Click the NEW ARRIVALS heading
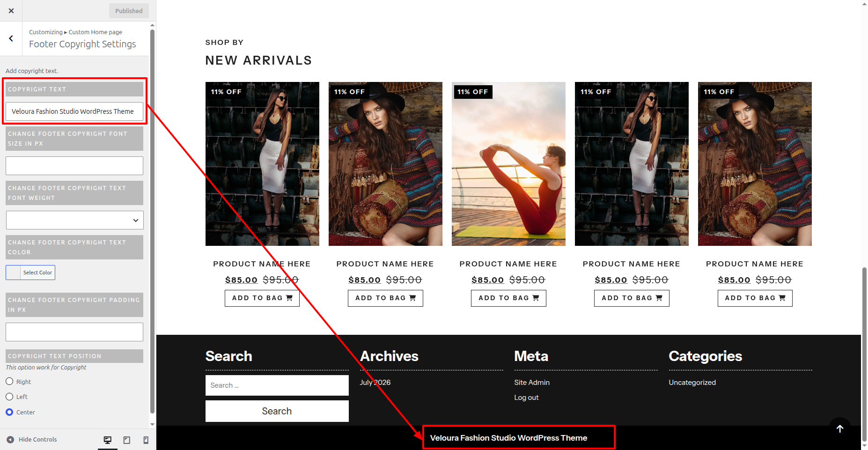This screenshot has height=450, width=868. point(258,60)
